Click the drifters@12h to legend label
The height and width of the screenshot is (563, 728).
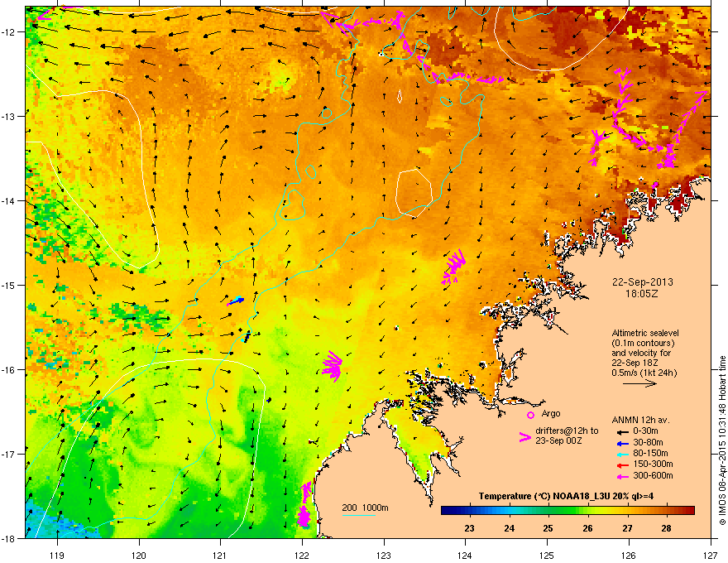point(567,431)
